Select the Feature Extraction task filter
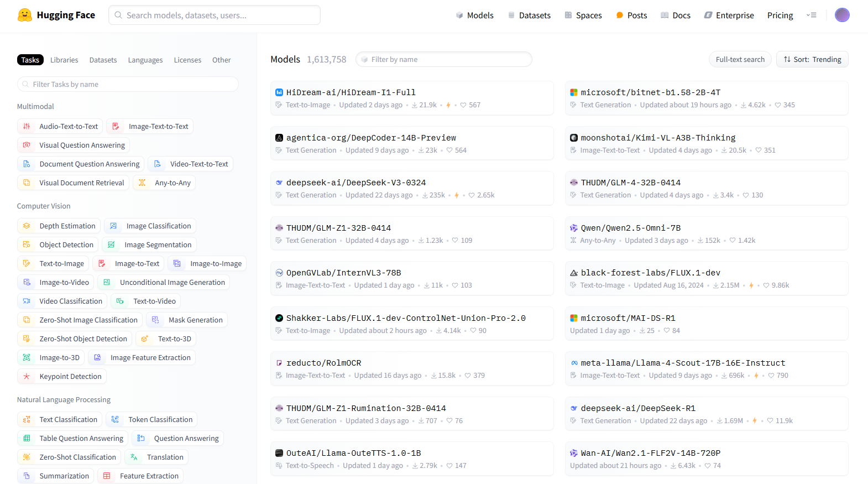 (140, 476)
